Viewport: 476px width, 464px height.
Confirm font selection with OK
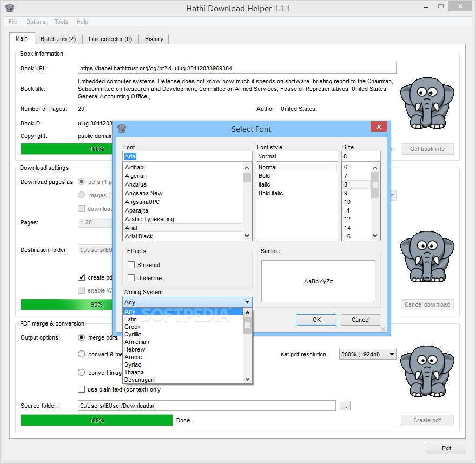[316, 320]
